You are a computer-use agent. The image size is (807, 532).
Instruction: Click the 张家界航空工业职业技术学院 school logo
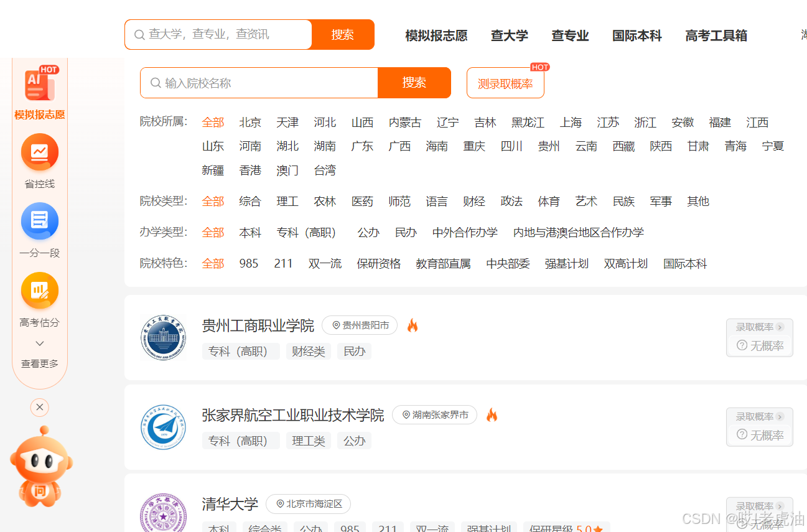163,427
